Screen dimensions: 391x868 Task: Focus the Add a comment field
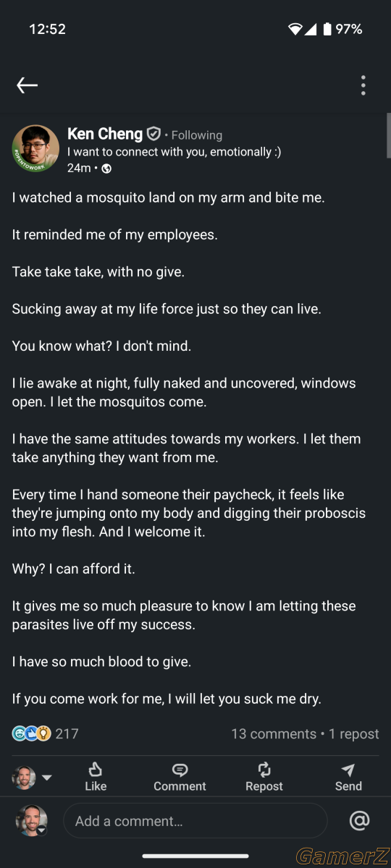[195, 821]
